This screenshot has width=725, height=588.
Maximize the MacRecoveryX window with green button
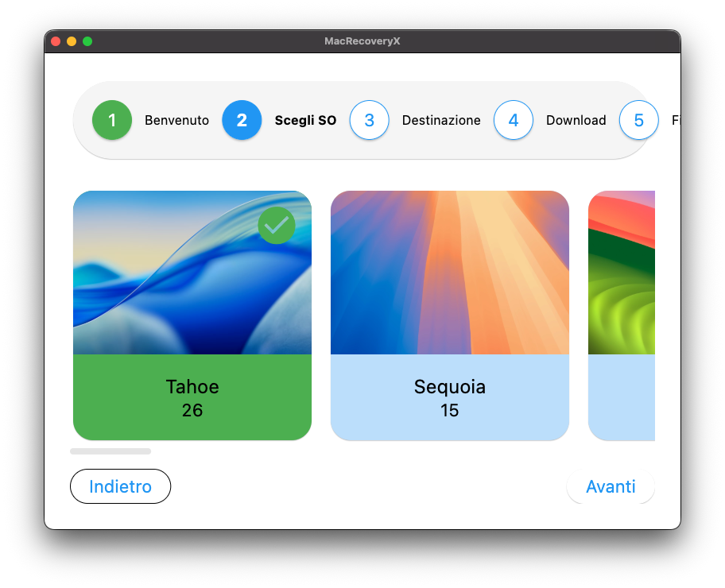(x=87, y=41)
